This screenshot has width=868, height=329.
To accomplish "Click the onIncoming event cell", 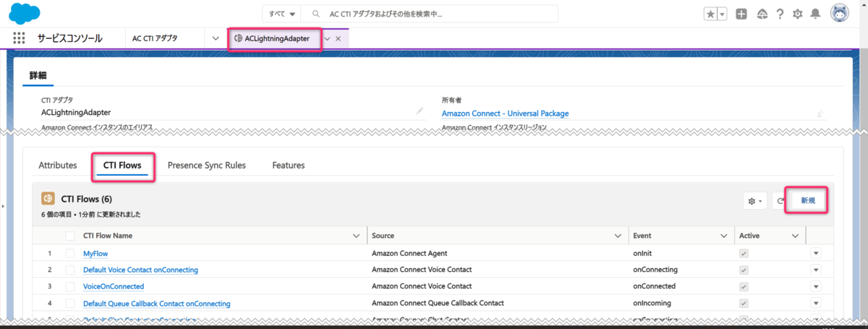I will click(x=652, y=303).
